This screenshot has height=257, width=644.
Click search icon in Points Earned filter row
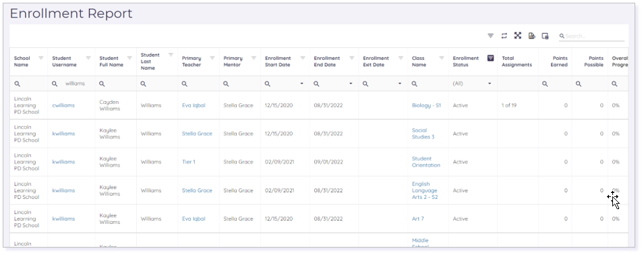tap(545, 84)
